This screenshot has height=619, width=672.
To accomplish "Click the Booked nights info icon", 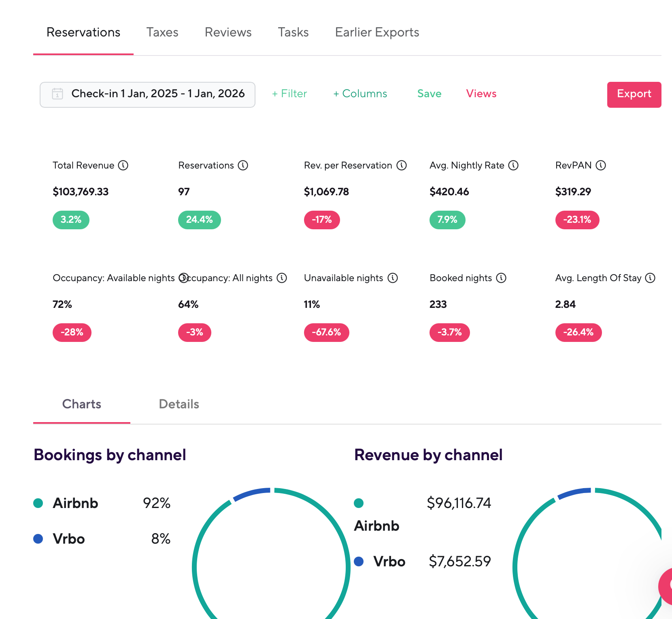I will tap(501, 278).
